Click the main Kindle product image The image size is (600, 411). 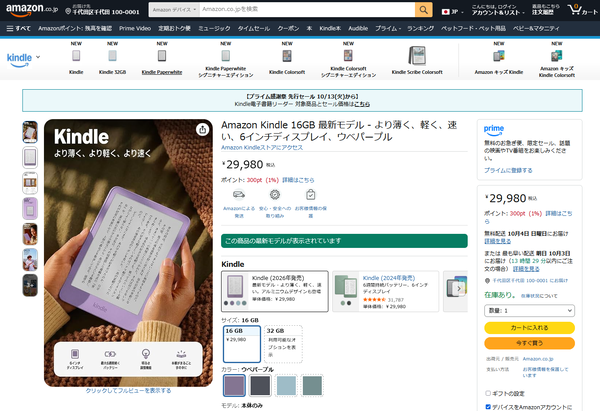point(128,253)
